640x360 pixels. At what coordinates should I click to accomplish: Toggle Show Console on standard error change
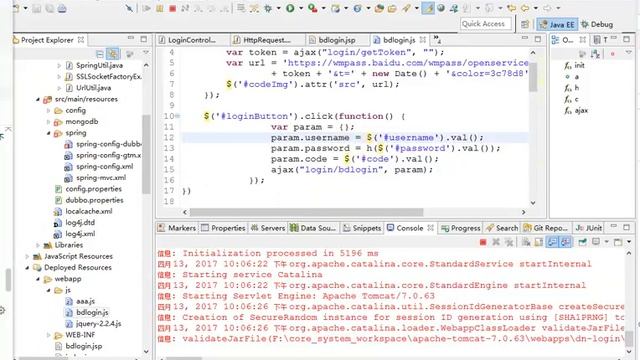565,242
